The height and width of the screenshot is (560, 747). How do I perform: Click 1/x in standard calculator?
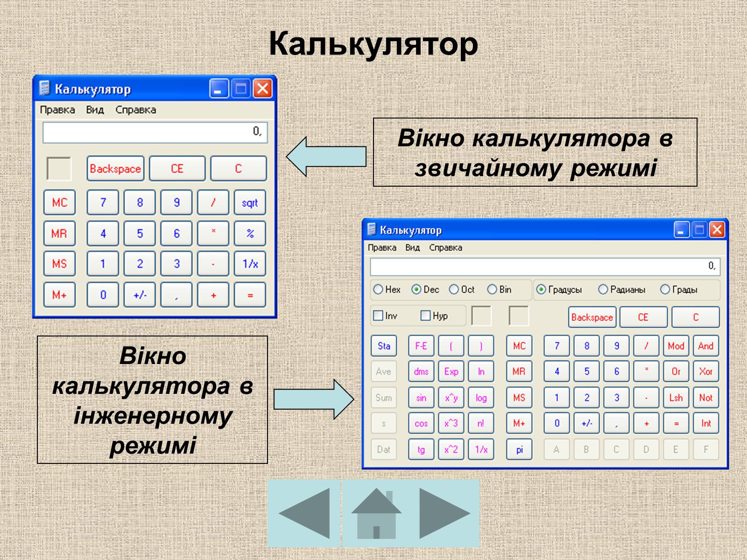click(x=250, y=264)
